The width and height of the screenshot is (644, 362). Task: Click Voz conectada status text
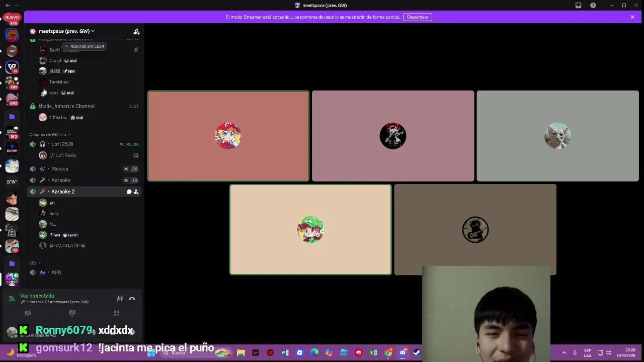click(x=37, y=296)
